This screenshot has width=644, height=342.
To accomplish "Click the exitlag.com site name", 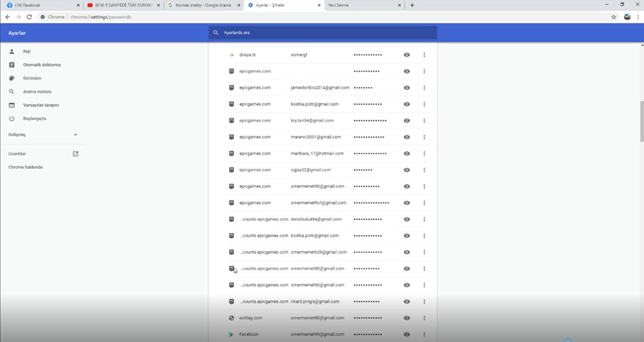I will 251,318.
